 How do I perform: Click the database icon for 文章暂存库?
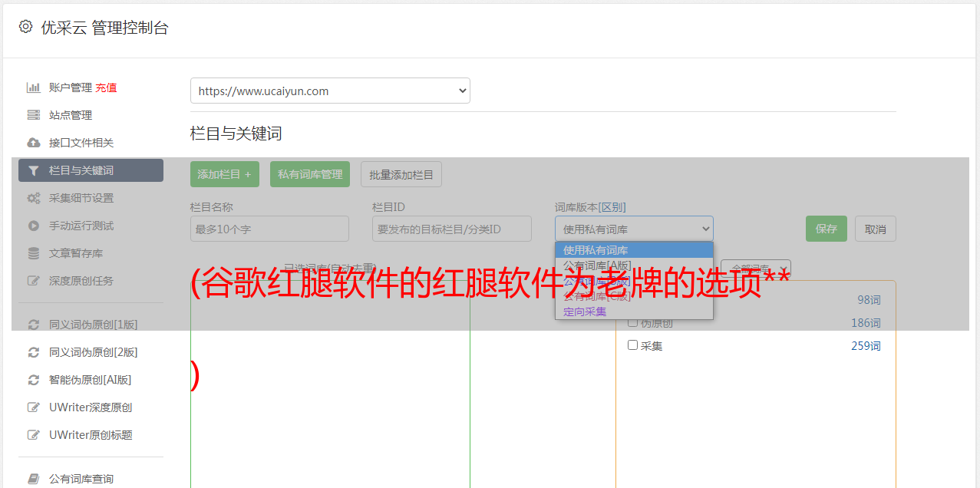click(33, 253)
